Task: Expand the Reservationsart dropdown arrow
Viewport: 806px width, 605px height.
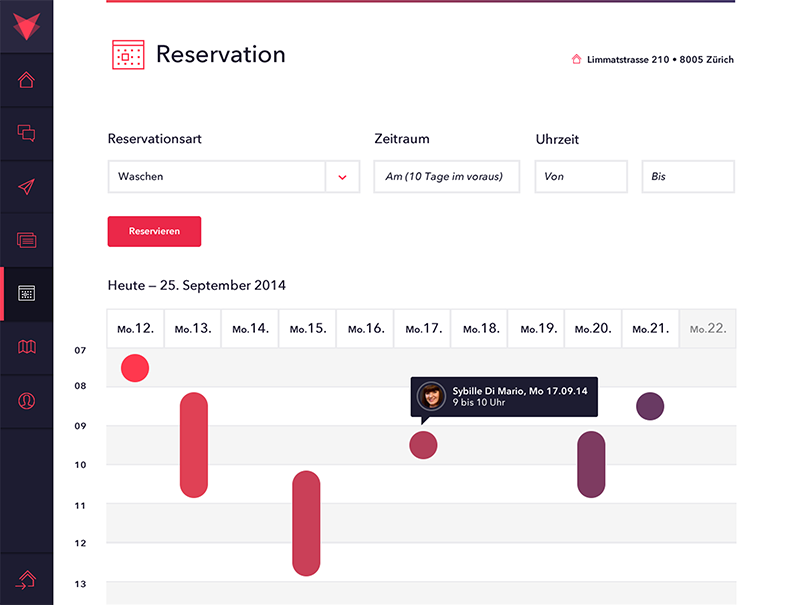Action: [342, 177]
